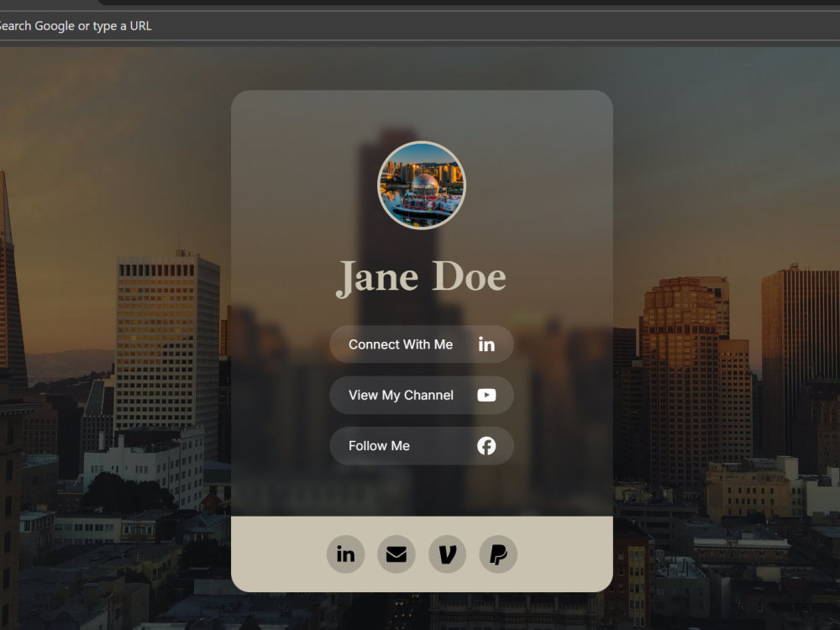Click the Connect With Me button
840x630 pixels.
[x=422, y=344]
